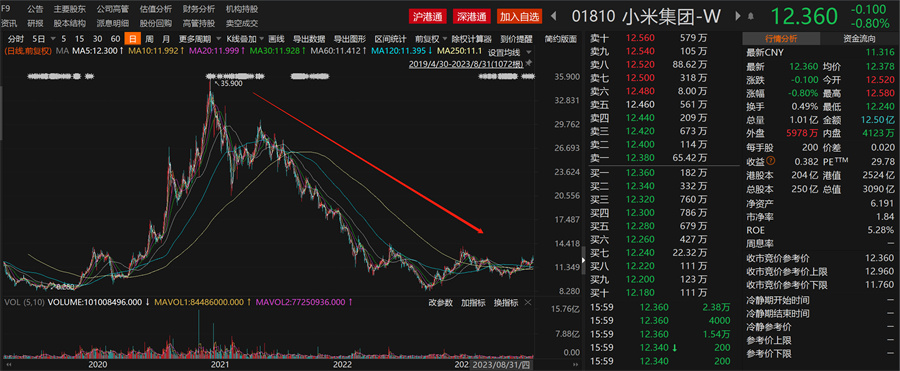The height and width of the screenshot is (371, 900).
Task: Expand the K线叠加 dropdown
Action: click(261, 39)
